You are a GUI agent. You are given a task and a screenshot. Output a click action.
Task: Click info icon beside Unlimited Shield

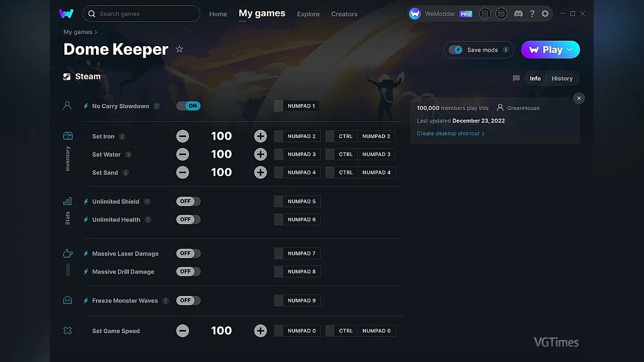pos(147,202)
